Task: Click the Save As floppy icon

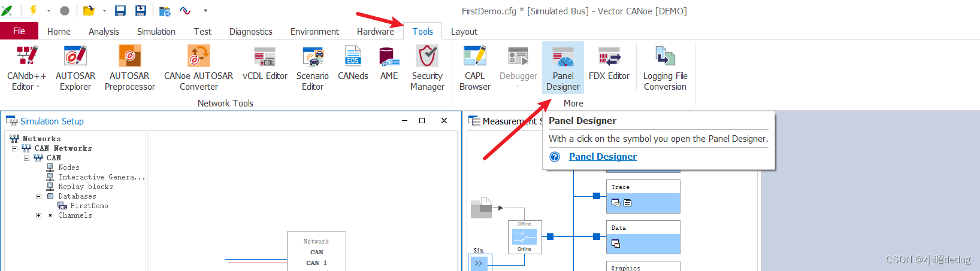Action: [x=141, y=11]
